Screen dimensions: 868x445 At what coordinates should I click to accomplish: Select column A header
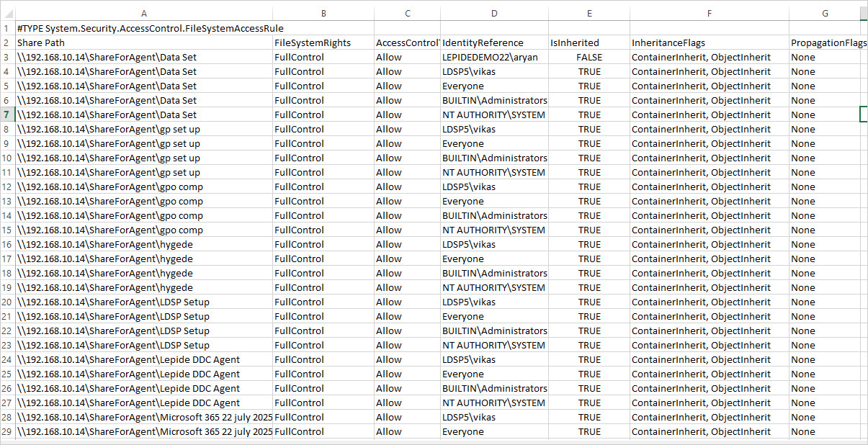(x=144, y=13)
